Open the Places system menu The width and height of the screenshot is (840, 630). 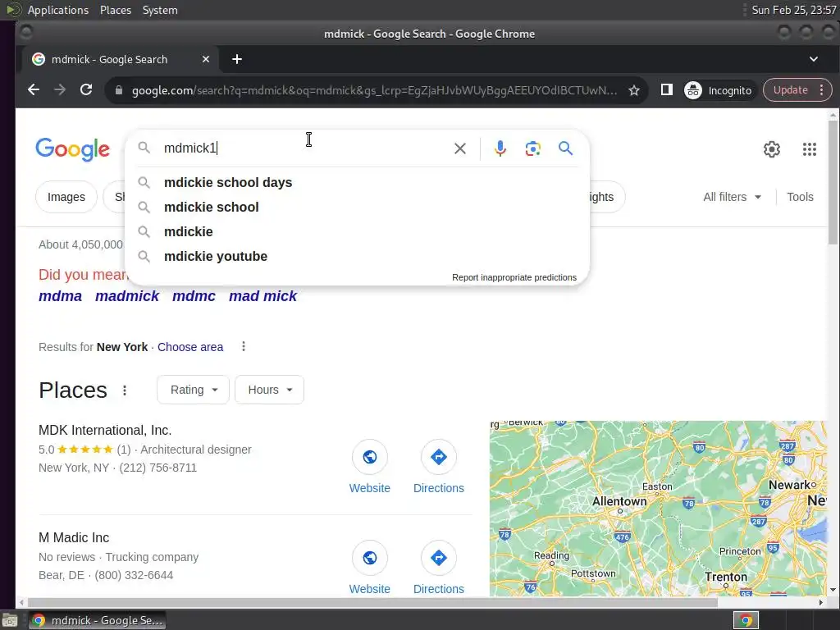[x=115, y=10]
